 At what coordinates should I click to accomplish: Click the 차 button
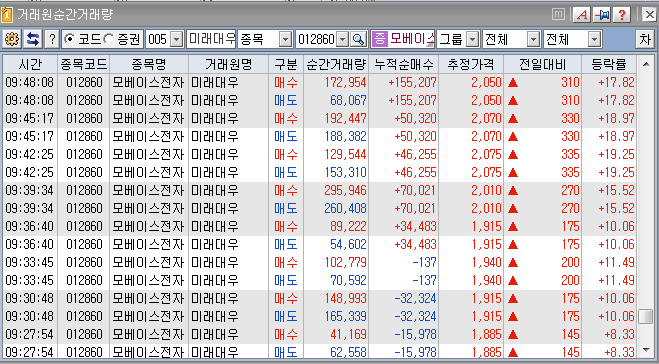[x=645, y=40]
